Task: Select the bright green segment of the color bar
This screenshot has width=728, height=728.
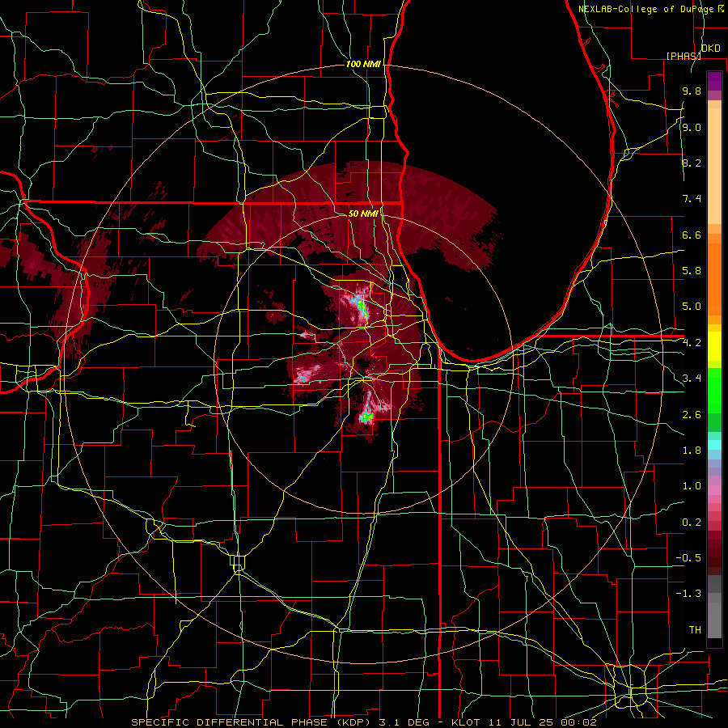Action: click(x=714, y=390)
